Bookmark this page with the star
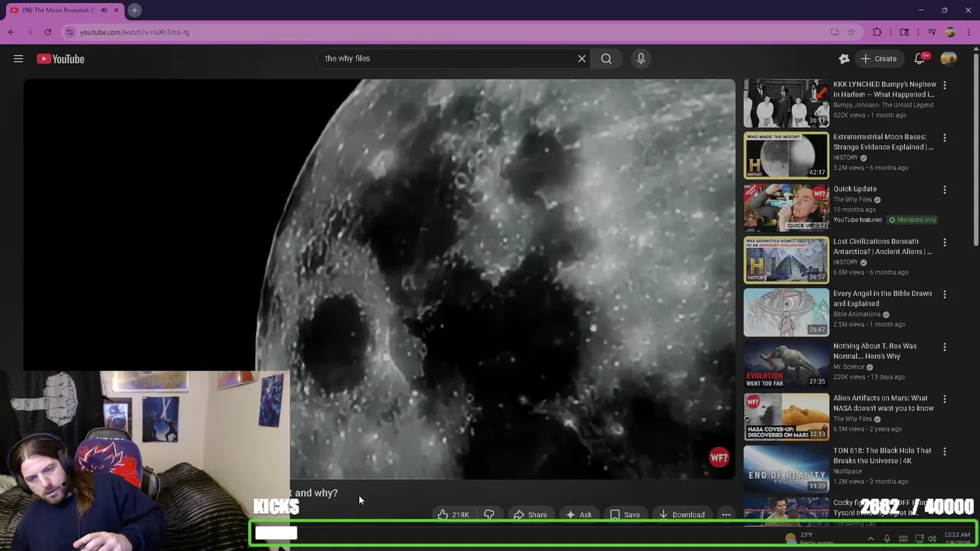Screen dimensions: 980x551 (851, 32)
